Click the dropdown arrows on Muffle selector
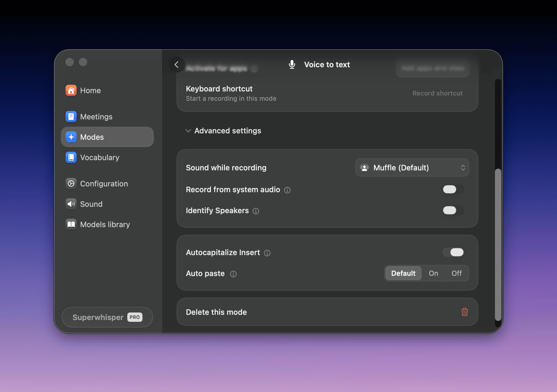 (463, 167)
